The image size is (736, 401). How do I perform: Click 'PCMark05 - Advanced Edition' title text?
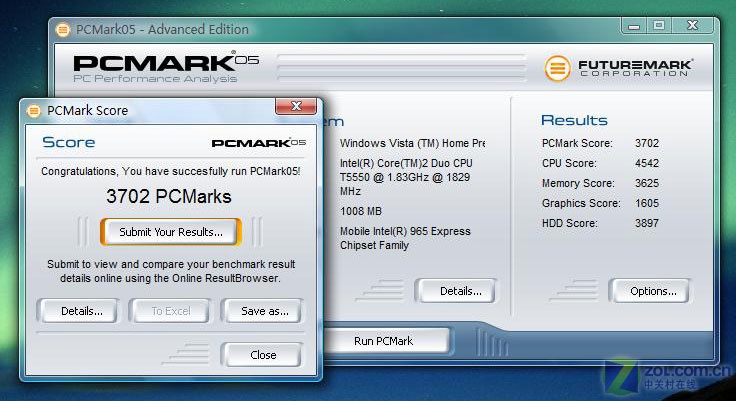click(x=162, y=30)
